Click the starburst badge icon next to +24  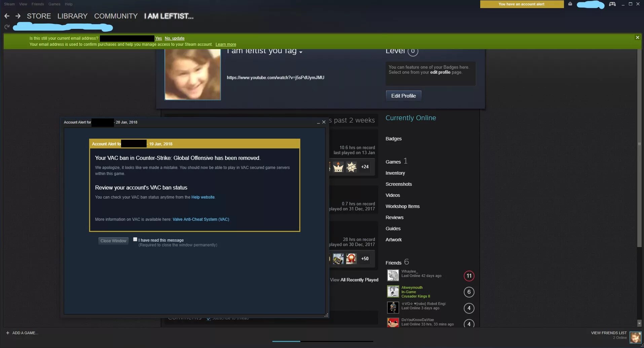click(351, 167)
